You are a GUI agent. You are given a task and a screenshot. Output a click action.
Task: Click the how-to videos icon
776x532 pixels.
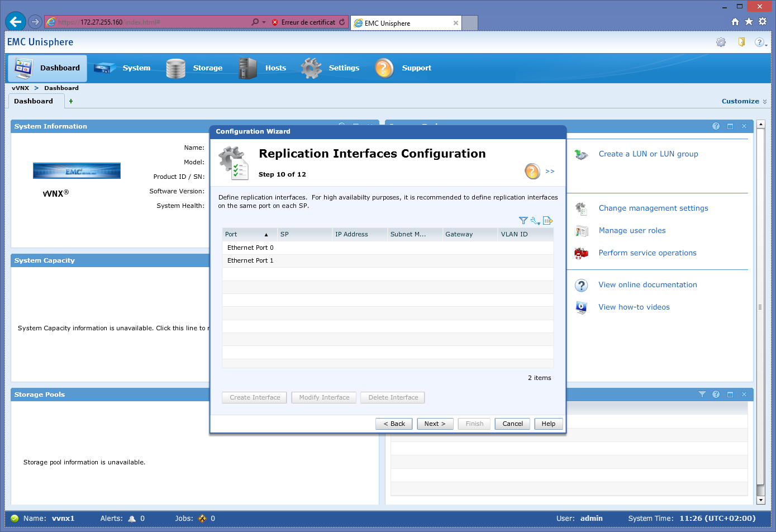(x=582, y=307)
